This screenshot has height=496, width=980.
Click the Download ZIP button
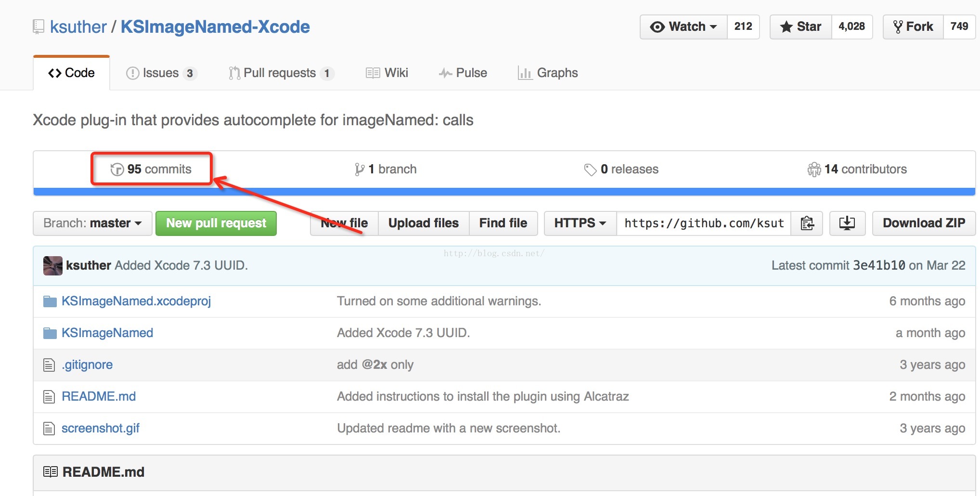[x=923, y=223]
